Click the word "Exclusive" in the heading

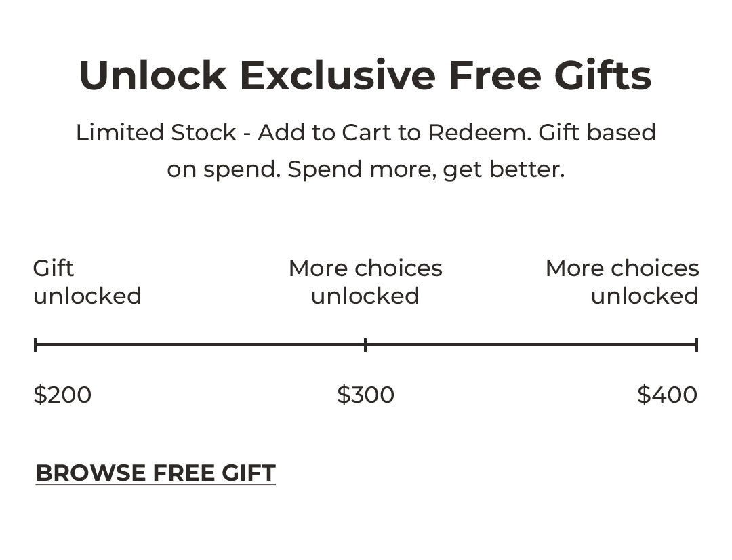click(338, 75)
